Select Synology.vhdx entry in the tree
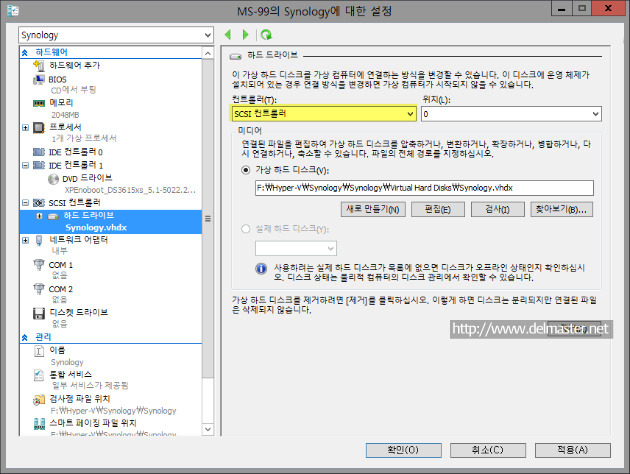 [x=96, y=227]
